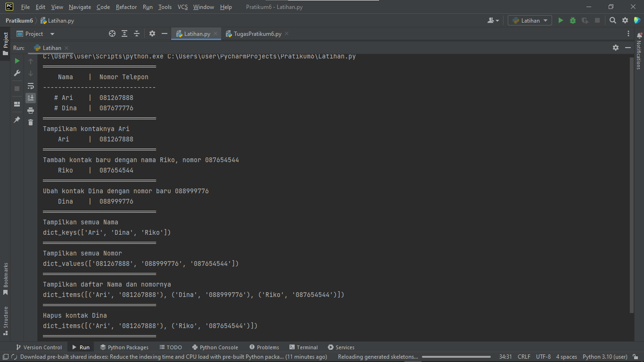This screenshot has width=644, height=362.
Task: Click the Reloading generated skeletons progress bar
Action: pyautogui.click(x=456, y=357)
